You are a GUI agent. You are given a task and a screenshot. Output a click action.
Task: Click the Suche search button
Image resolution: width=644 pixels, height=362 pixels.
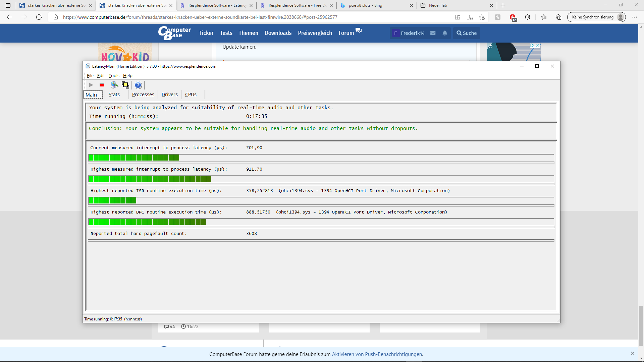click(x=467, y=33)
